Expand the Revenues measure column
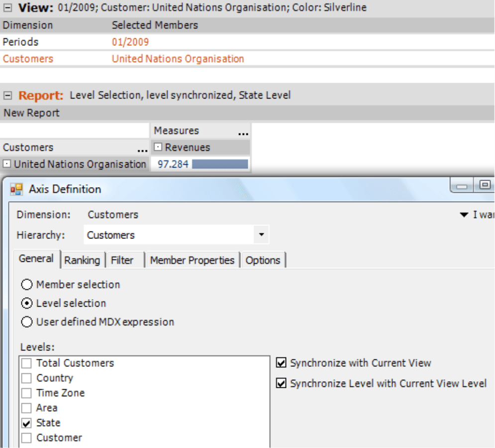Screen dimensions: 495x448 point(158,147)
